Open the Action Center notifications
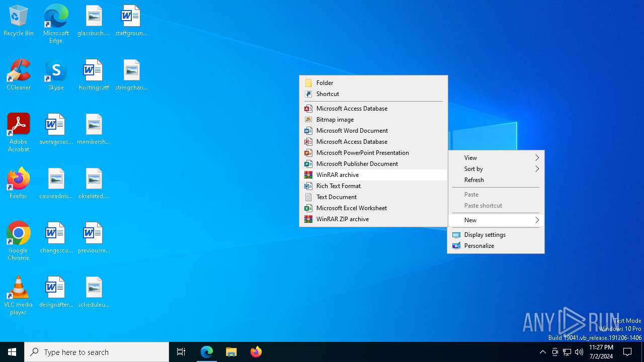 click(627, 352)
